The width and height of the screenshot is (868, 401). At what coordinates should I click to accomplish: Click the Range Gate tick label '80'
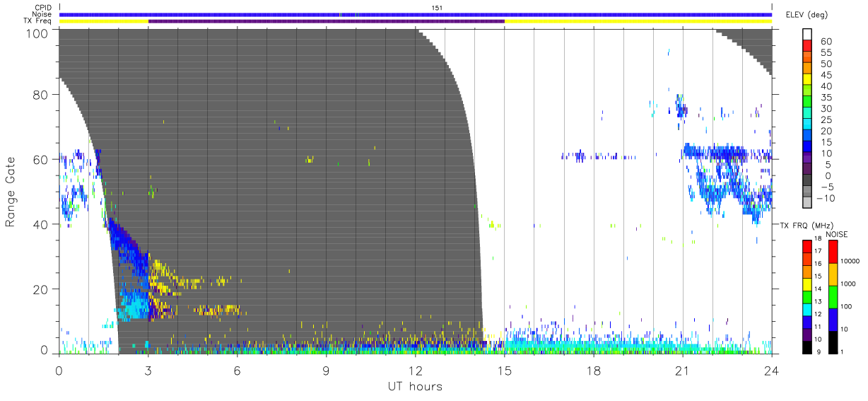coord(40,95)
